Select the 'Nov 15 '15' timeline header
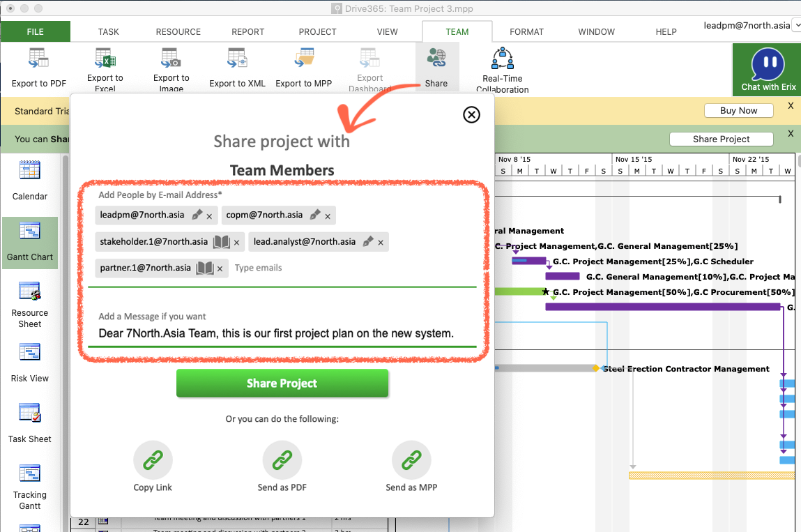 (634, 159)
